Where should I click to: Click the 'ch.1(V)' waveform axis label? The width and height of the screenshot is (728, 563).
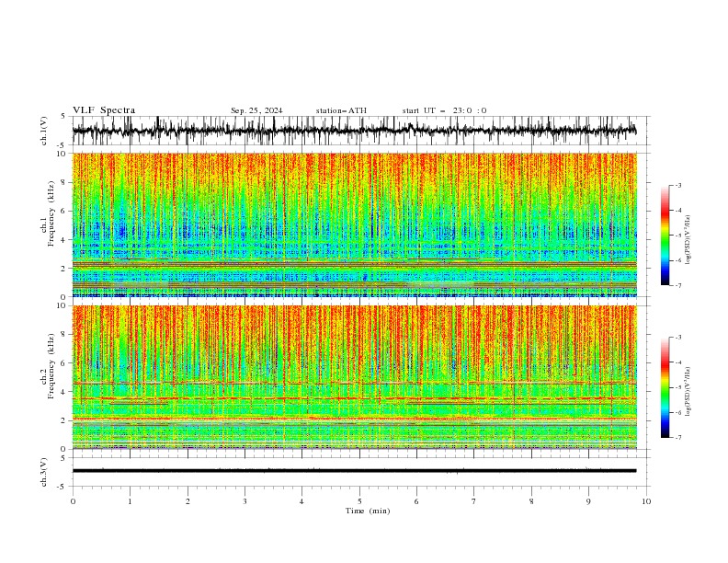[x=44, y=131]
